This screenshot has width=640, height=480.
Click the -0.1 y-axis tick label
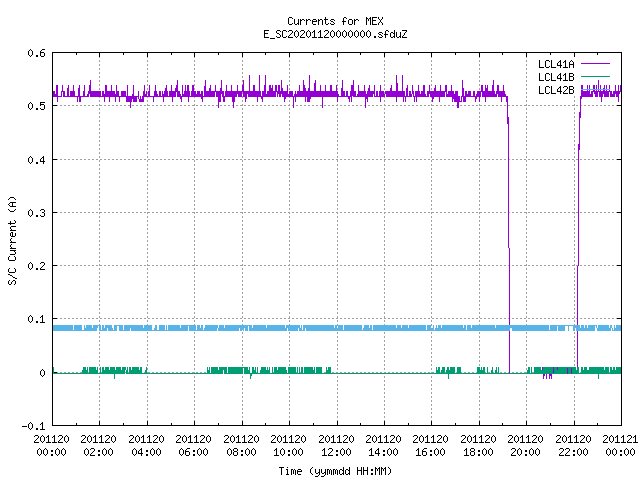pyautogui.click(x=33, y=426)
